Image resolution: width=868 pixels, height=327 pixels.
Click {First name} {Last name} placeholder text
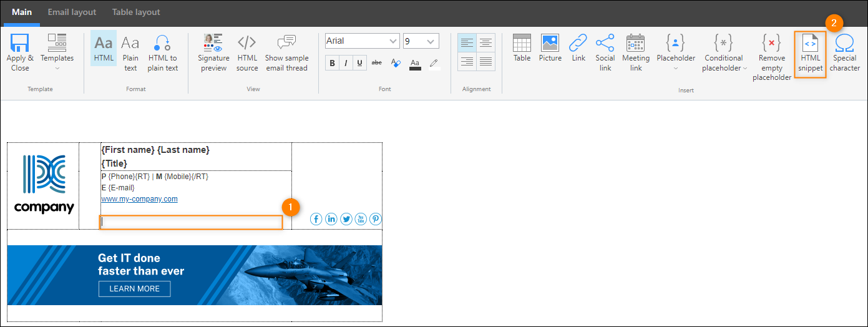(x=155, y=150)
